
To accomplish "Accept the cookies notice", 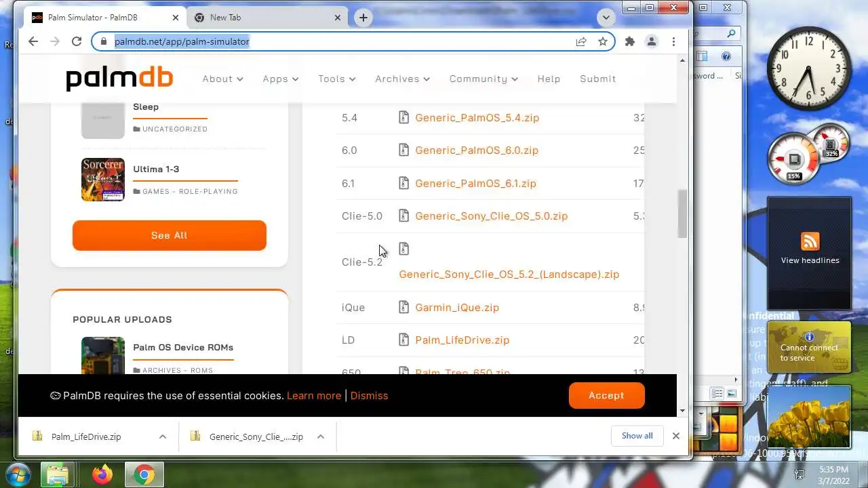I will click(x=606, y=395).
